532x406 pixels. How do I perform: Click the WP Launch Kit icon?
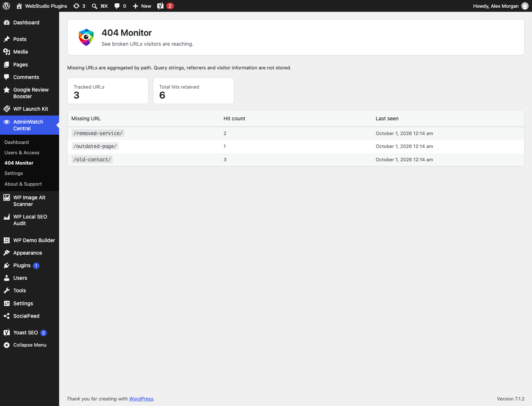pos(7,109)
